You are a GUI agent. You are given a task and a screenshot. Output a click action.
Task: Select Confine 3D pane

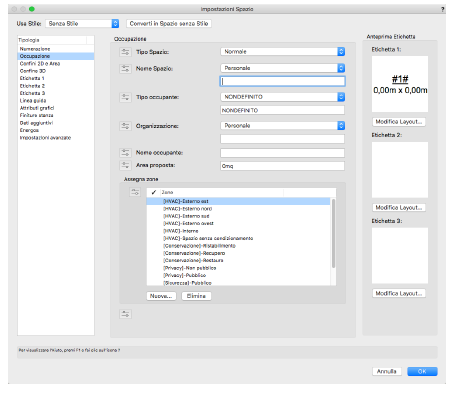(56, 71)
